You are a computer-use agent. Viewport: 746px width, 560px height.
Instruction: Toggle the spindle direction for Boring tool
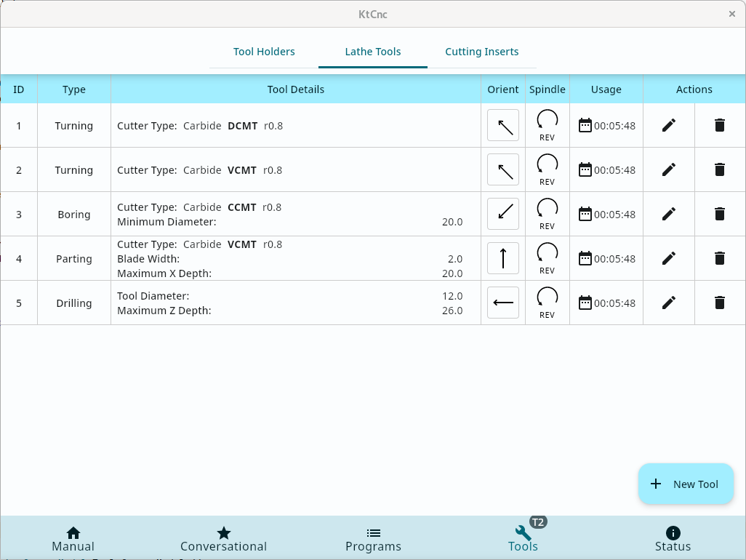(x=547, y=214)
